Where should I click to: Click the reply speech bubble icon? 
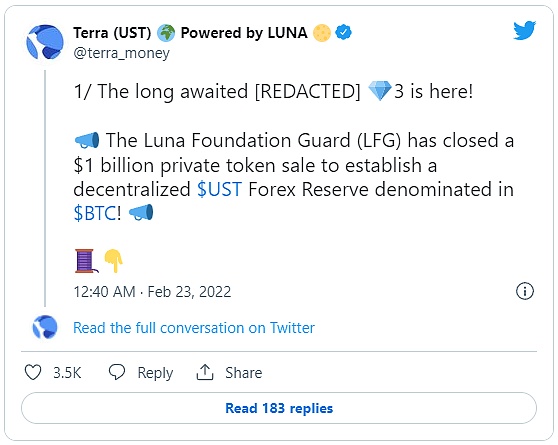click(x=117, y=372)
